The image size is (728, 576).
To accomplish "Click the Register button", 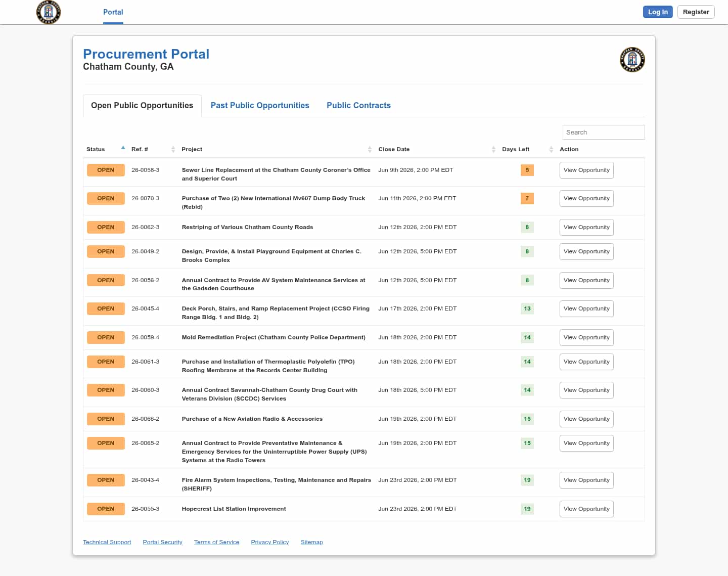I will [696, 12].
